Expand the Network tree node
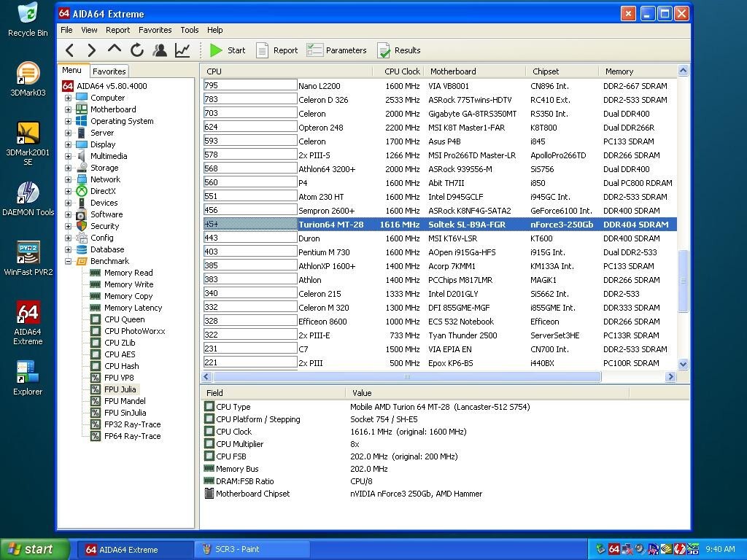The width and height of the screenshot is (747, 560). pyautogui.click(x=68, y=179)
